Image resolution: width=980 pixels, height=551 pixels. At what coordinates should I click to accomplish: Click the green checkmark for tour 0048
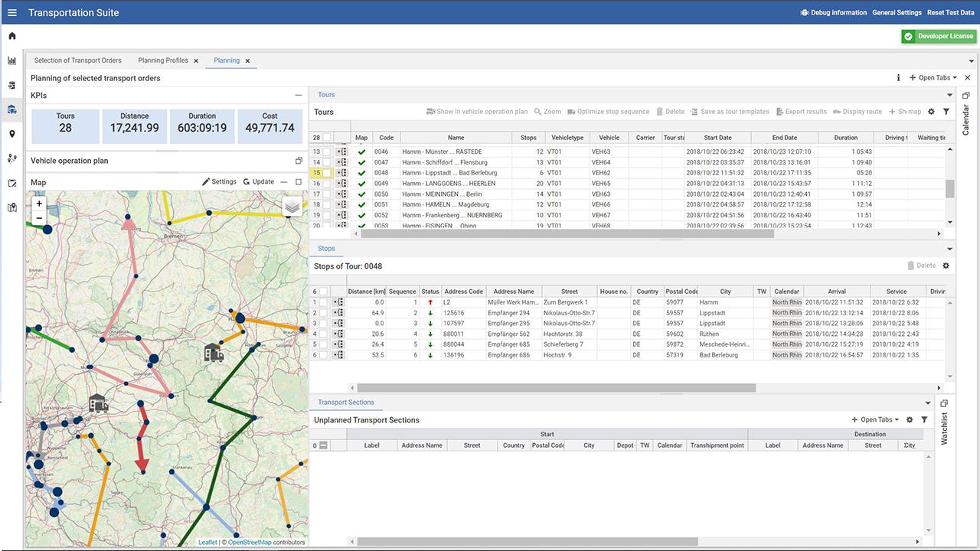[361, 173]
